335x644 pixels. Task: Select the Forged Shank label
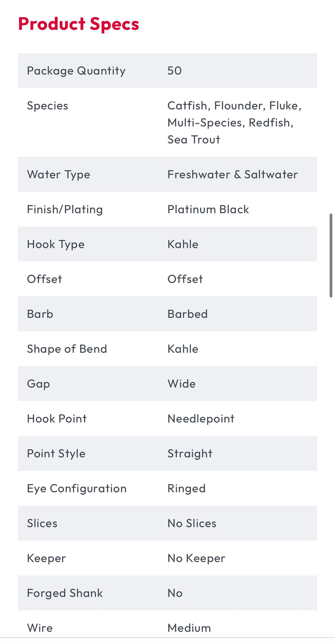click(x=65, y=593)
